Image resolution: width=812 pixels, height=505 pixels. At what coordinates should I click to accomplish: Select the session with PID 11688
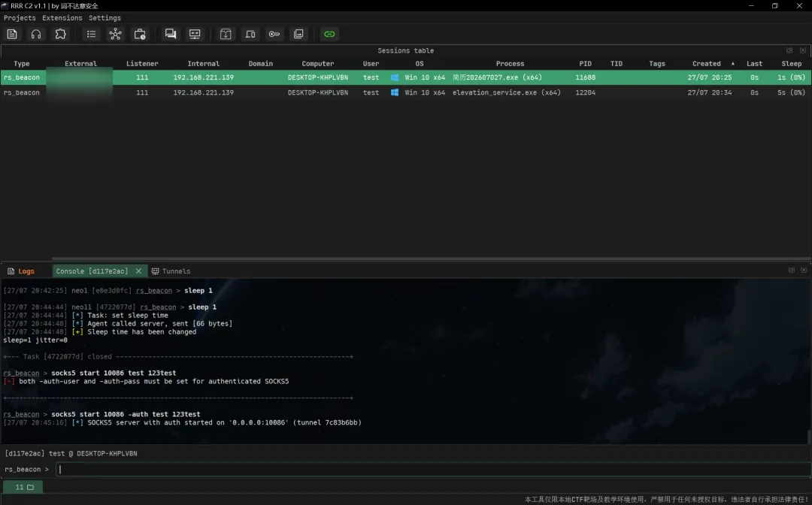click(x=406, y=77)
